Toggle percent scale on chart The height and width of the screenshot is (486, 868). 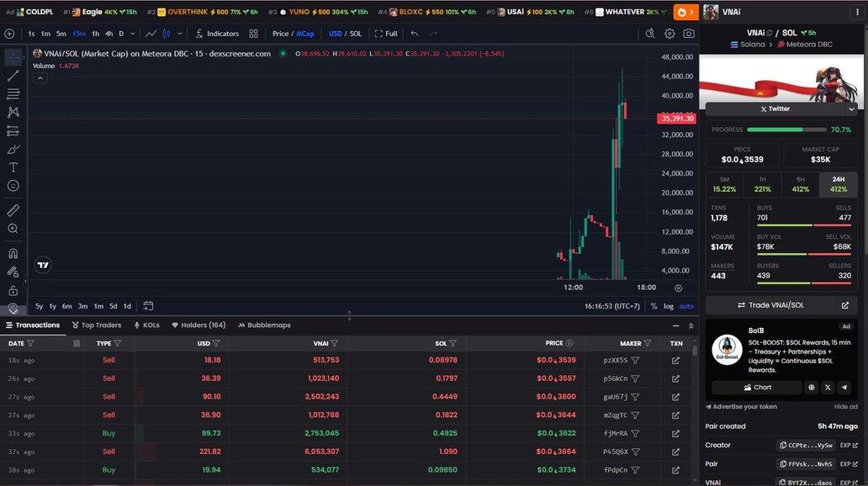tap(654, 306)
